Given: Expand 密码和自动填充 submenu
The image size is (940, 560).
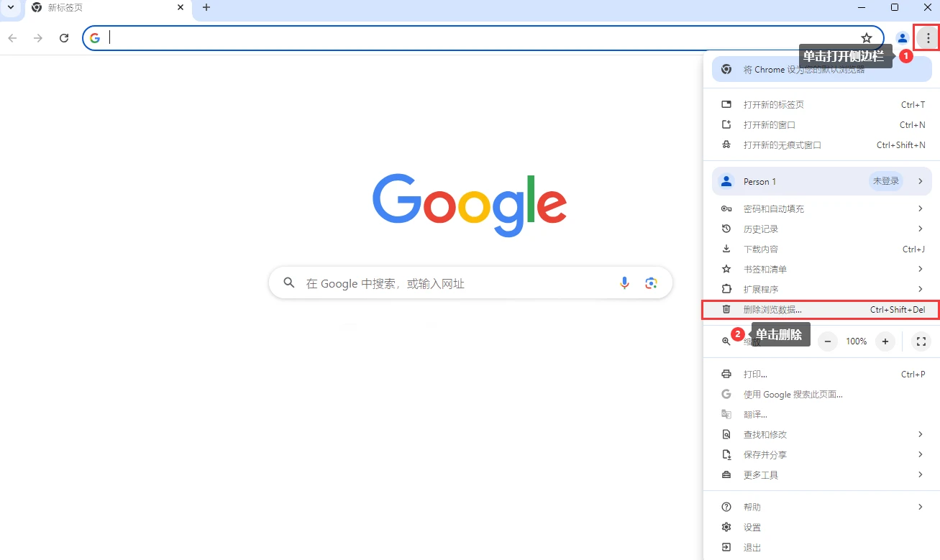Looking at the screenshot, I should pyautogui.click(x=821, y=208).
